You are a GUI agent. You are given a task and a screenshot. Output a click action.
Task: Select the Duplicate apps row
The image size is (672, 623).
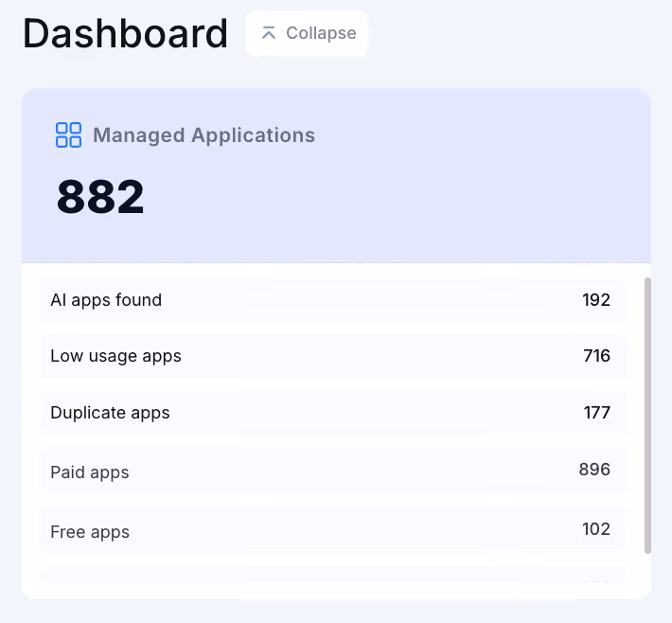333,413
